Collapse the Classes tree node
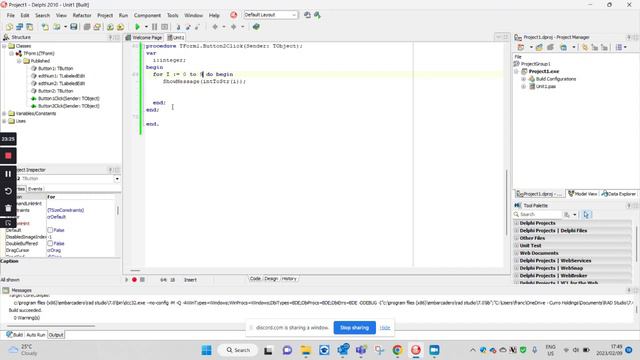This screenshot has height=360, width=640. (x=4, y=46)
